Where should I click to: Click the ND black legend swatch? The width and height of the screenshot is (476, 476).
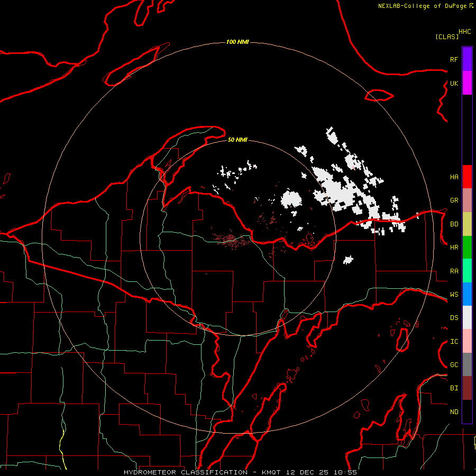tap(467, 411)
